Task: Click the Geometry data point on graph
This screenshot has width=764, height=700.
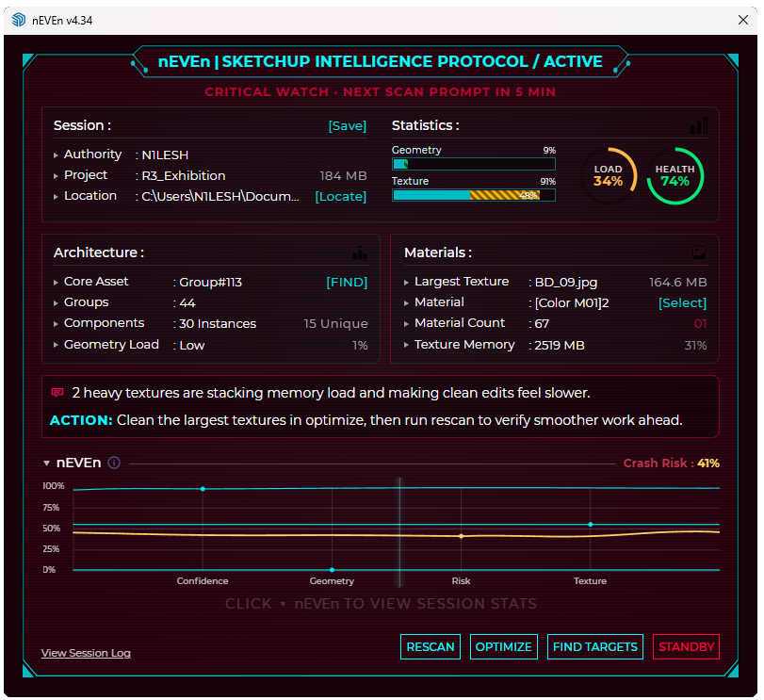Action: coord(332,570)
